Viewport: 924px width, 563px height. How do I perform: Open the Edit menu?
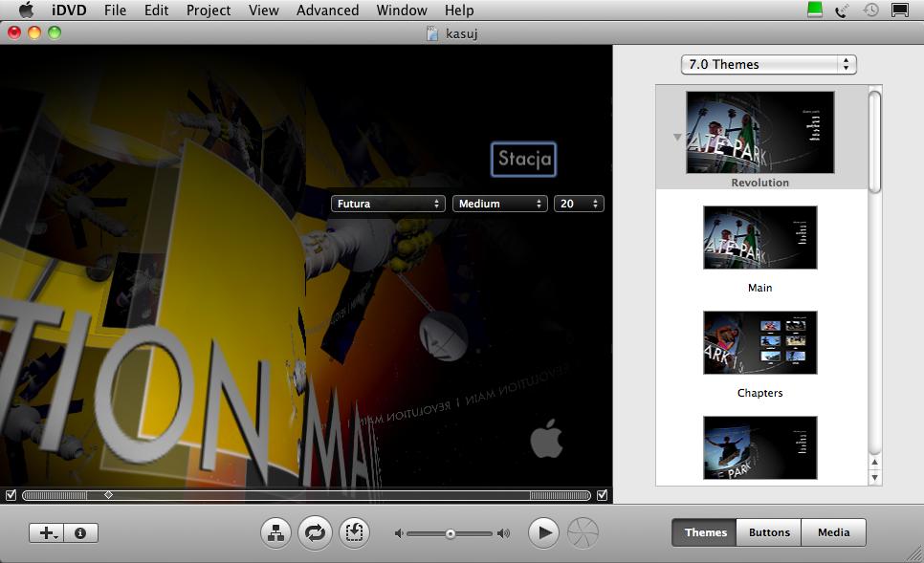(156, 10)
